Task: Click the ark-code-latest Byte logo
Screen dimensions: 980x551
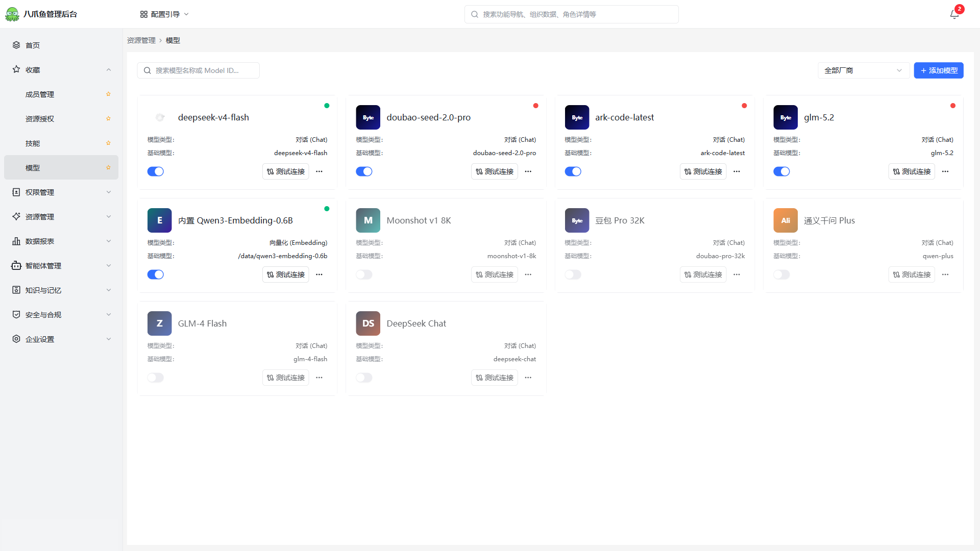Action: click(x=577, y=117)
